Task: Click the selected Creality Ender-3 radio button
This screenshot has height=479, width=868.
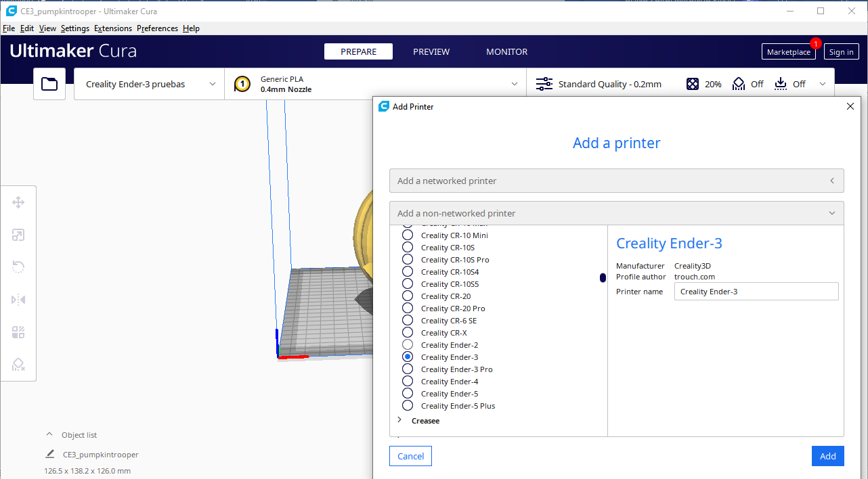Action: (408, 357)
